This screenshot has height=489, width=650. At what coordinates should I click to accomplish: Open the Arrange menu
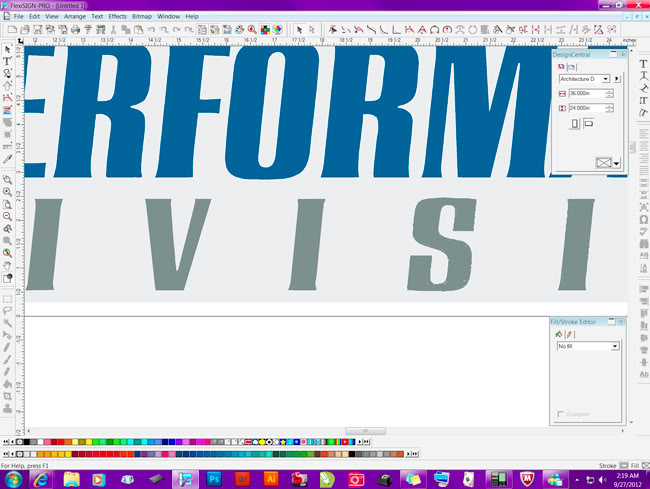pos(75,17)
